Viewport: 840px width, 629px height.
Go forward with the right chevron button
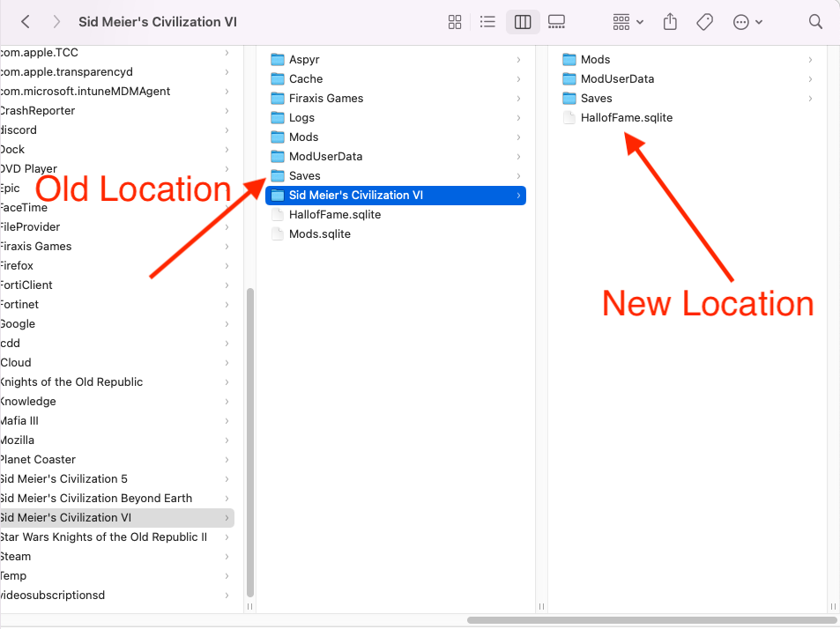click(x=56, y=22)
